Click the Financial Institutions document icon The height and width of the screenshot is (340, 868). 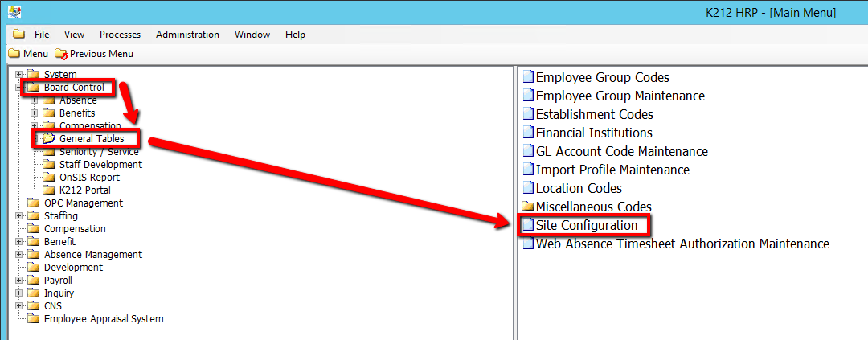click(528, 133)
